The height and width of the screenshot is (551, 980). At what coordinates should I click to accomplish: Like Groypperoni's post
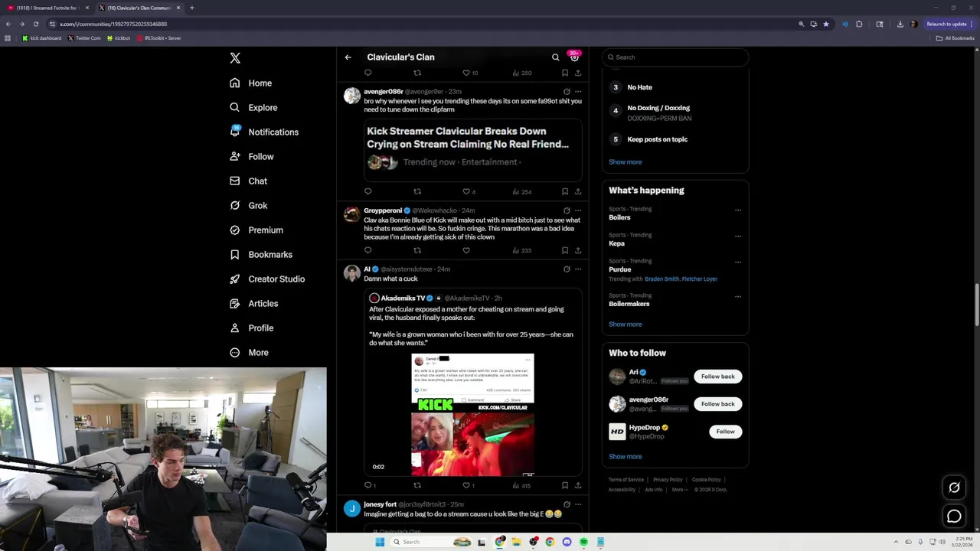pos(465,250)
